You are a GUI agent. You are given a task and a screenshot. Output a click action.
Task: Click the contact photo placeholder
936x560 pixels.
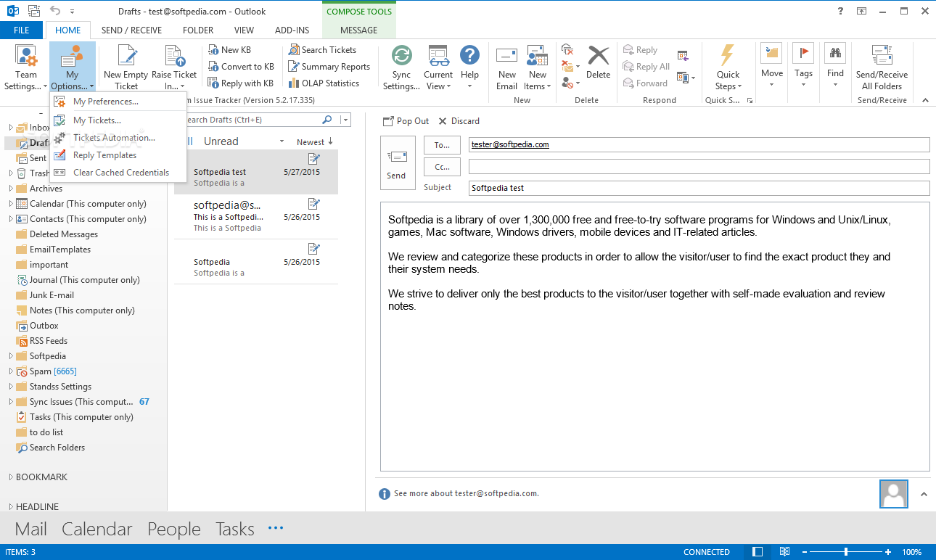pos(894,493)
